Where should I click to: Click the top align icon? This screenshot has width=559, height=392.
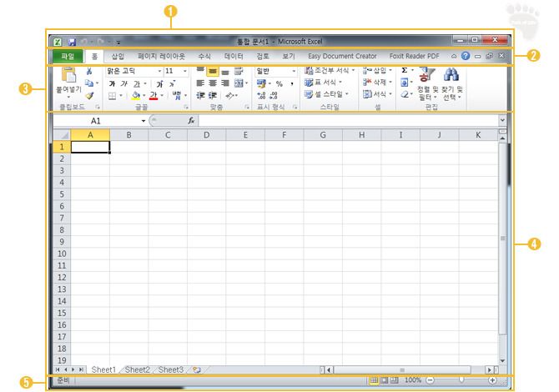pos(200,71)
